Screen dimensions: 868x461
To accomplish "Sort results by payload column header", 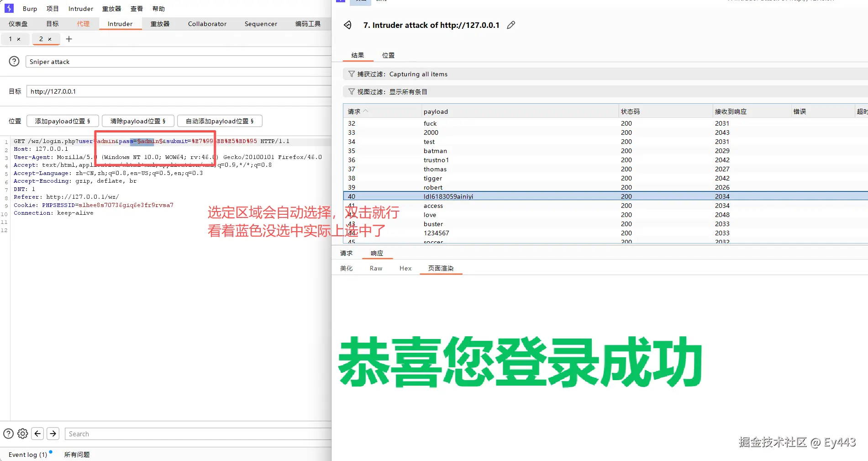I will 520,111.
